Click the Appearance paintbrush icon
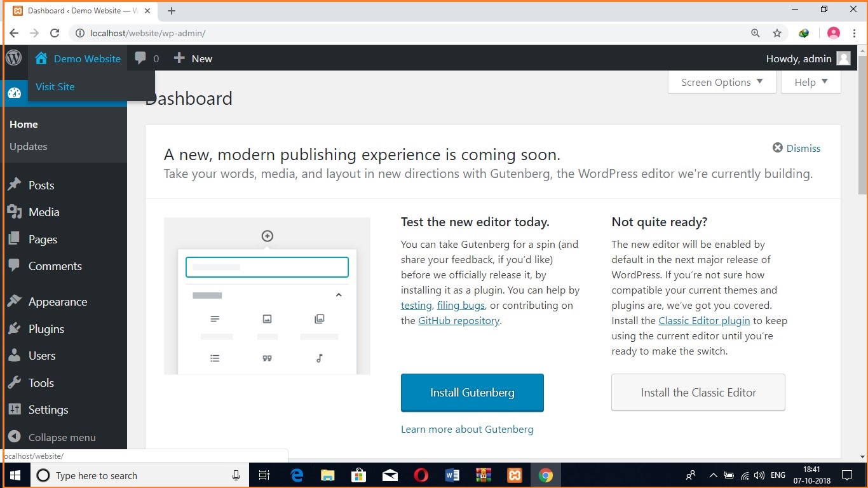 click(14, 302)
